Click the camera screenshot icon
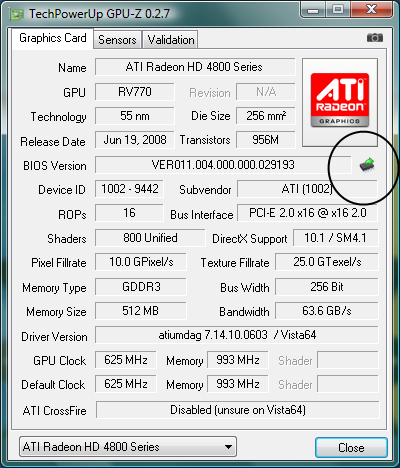This screenshot has width=400, height=468. (375, 38)
